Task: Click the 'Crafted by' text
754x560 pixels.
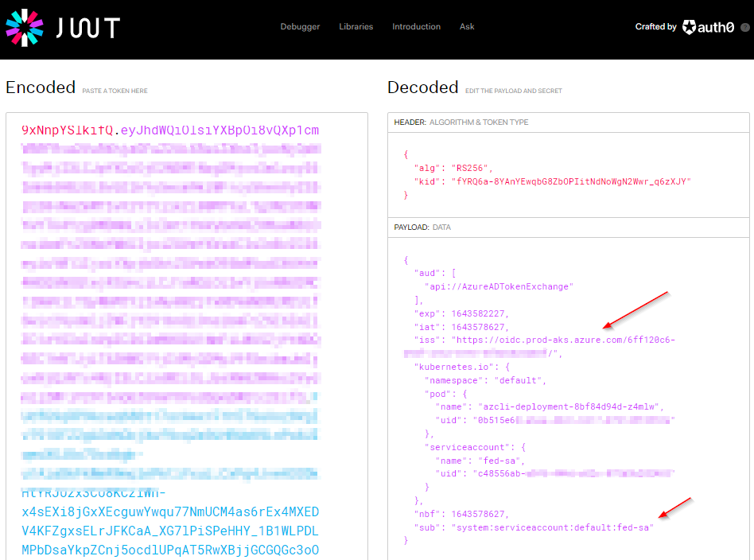Action: click(655, 27)
